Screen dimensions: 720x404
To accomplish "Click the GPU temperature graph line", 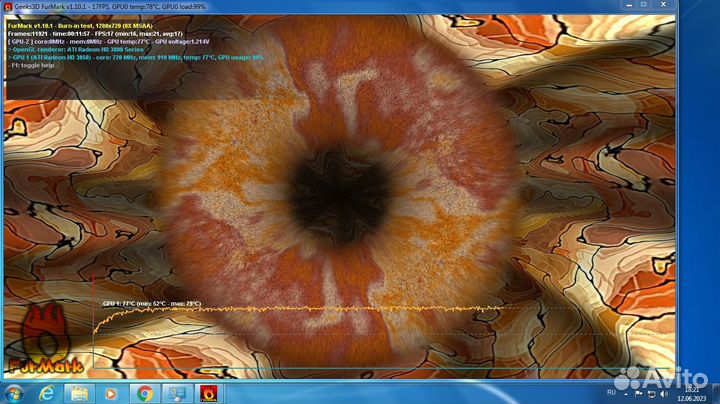I will click(x=300, y=308).
